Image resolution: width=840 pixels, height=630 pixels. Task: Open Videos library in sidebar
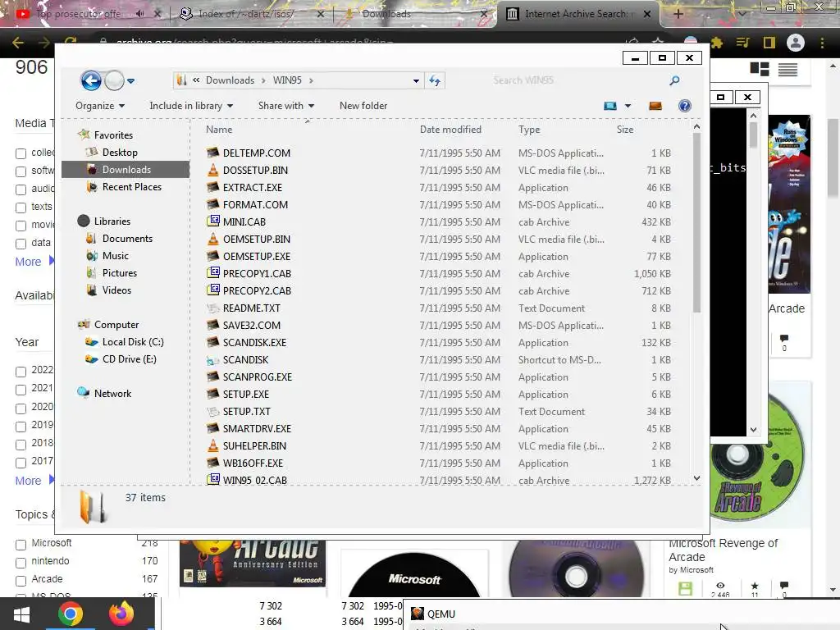(116, 290)
